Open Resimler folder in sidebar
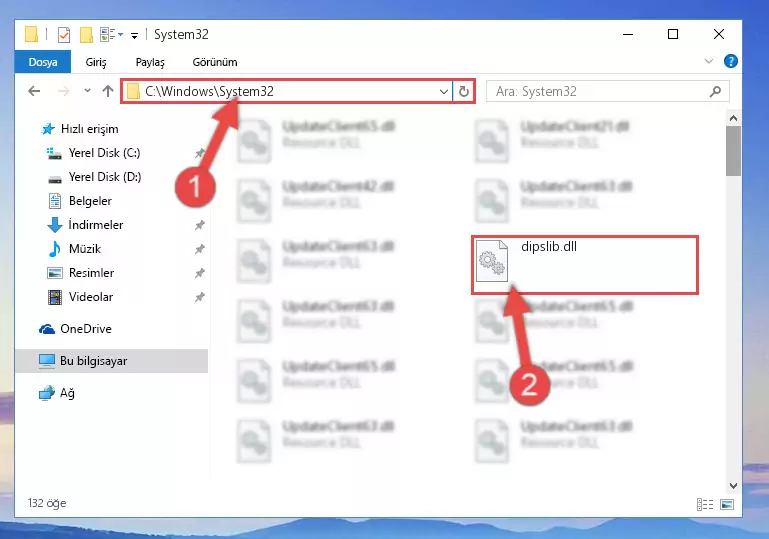769x539 pixels. pyautogui.click(x=80, y=273)
